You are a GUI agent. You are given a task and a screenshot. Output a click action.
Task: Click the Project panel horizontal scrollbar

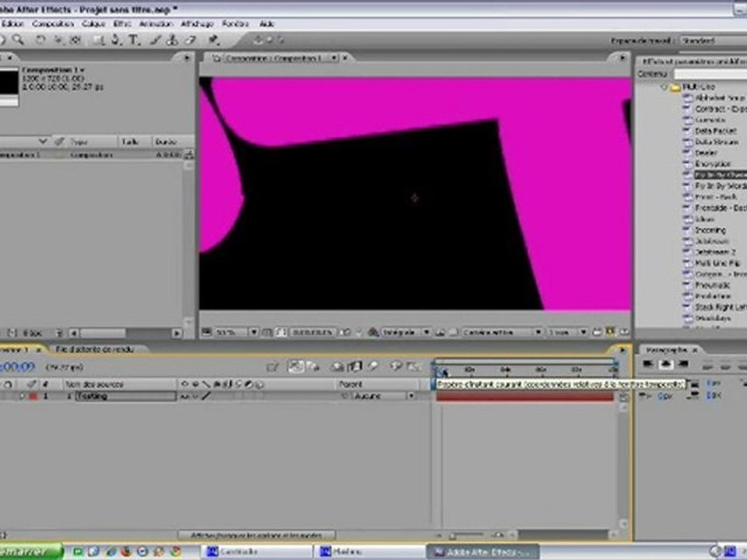tap(103, 333)
